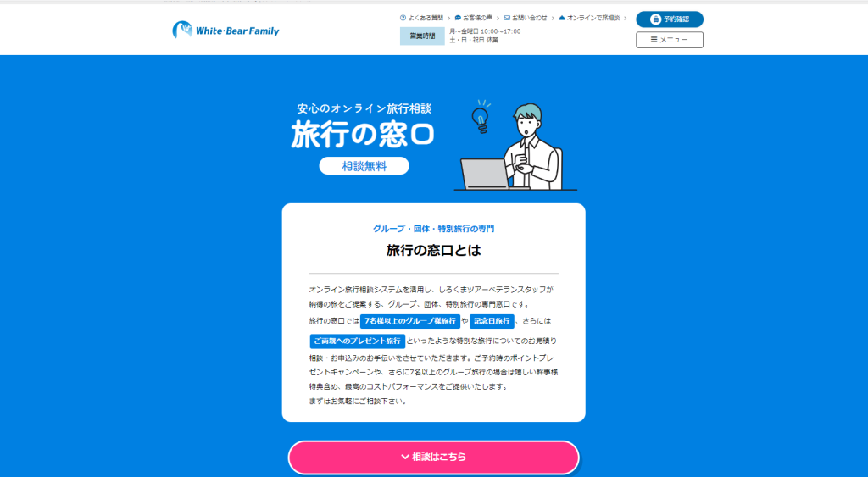Click the hamburger icon in メニュー button

(654, 40)
